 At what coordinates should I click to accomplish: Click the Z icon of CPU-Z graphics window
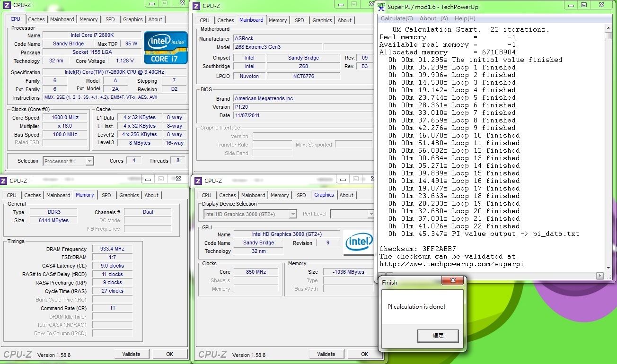pos(199,181)
